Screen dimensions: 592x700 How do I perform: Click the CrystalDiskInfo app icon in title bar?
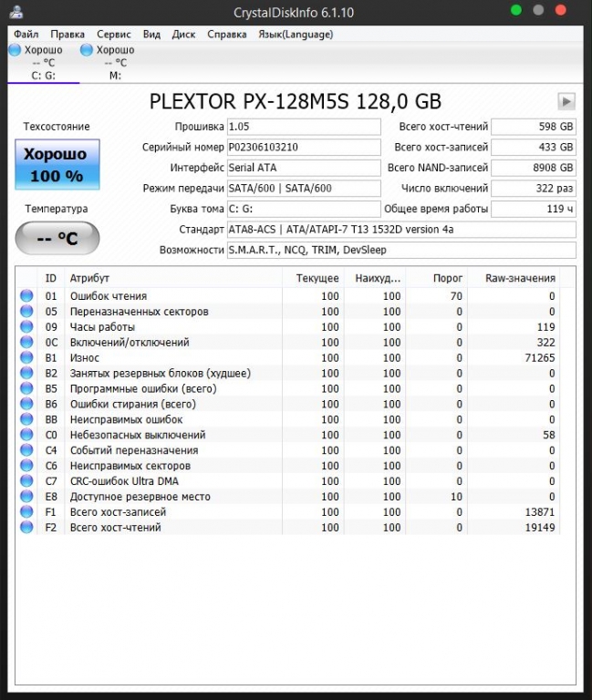pos(16,12)
